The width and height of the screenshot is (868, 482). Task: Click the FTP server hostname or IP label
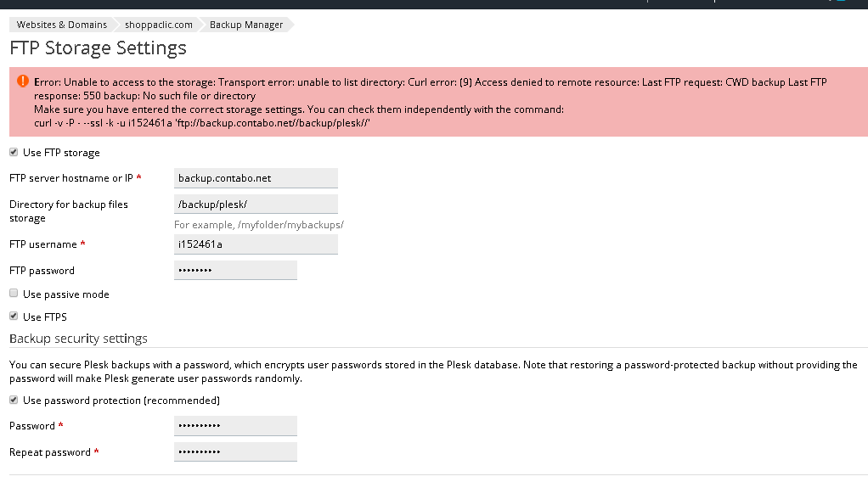tap(71, 178)
